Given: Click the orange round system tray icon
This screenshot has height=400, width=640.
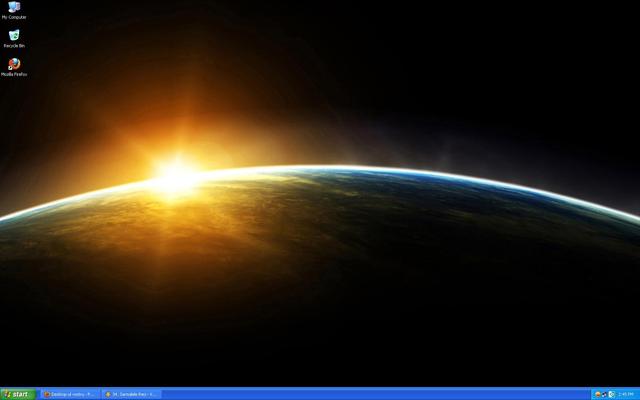Looking at the screenshot, I should 598,394.
